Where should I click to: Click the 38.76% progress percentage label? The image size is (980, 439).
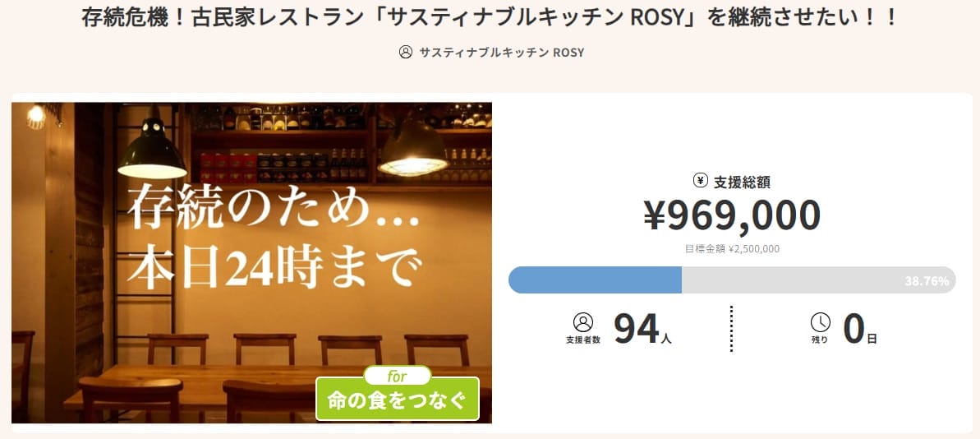(927, 281)
